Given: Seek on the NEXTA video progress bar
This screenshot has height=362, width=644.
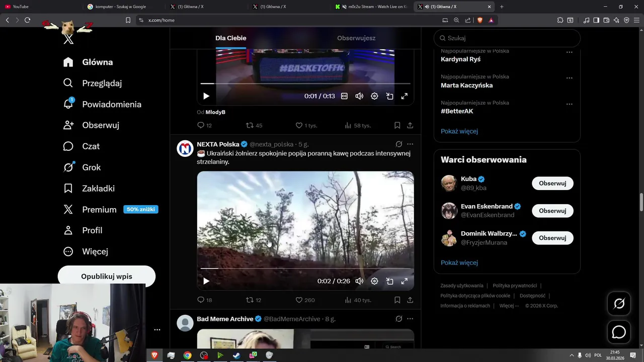Looking at the screenshot, I should pyautogui.click(x=305, y=268).
